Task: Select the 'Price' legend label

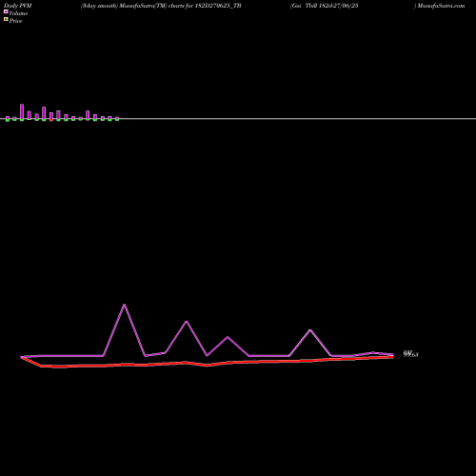Action: click(x=15, y=21)
